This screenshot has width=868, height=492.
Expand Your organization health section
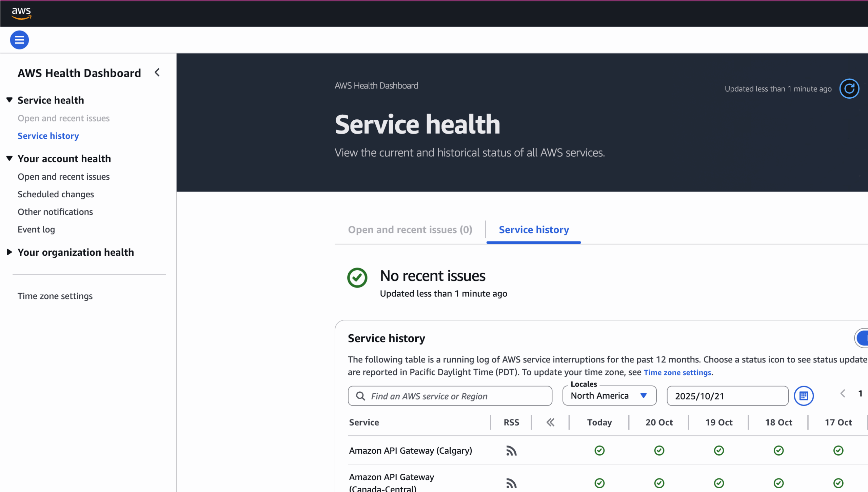coord(9,252)
